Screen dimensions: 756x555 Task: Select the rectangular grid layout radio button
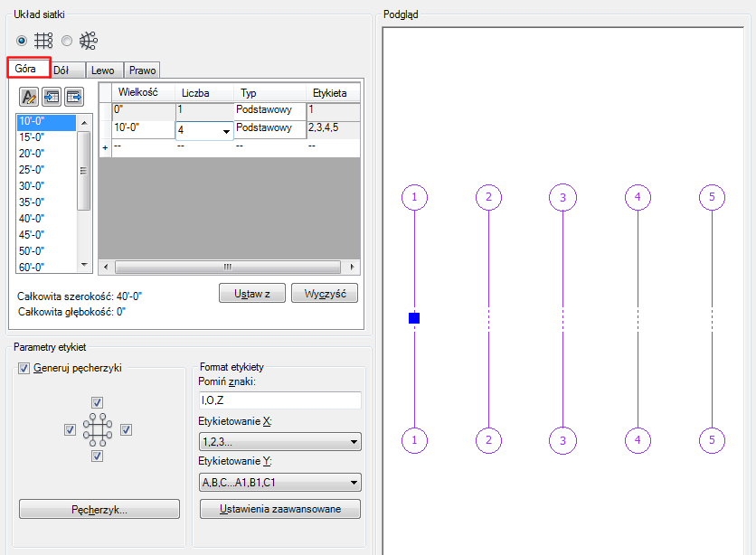click(22, 41)
